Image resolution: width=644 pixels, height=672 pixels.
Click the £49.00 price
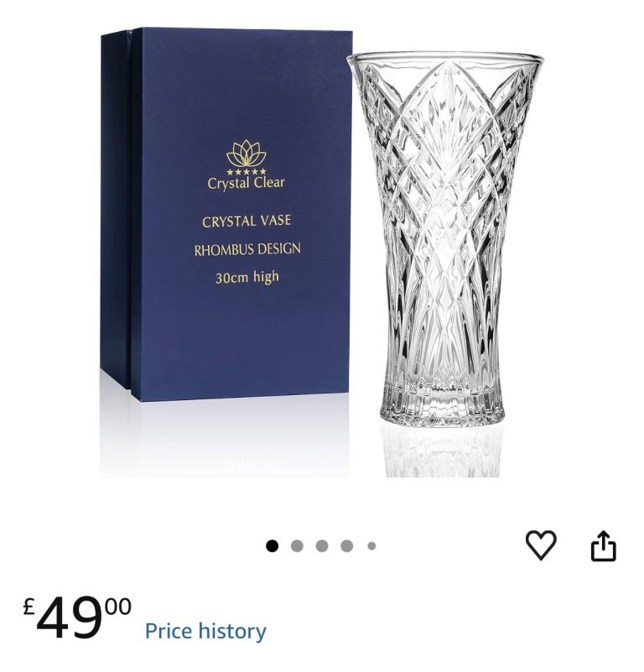[77, 617]
